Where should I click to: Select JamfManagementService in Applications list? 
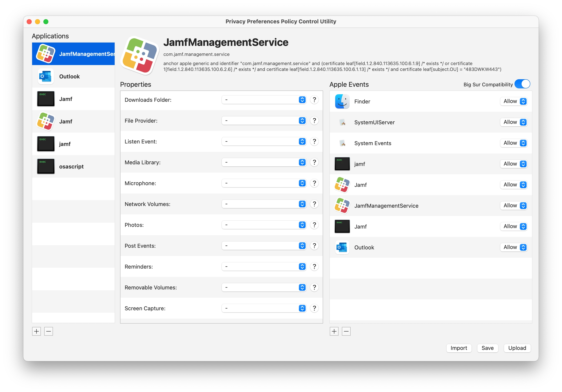click(x=73, y=54)
